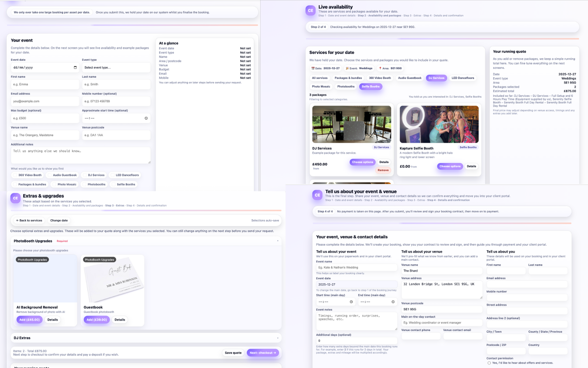Expand the DJ Extras section

pyautogui.click(x=278, y=337)
